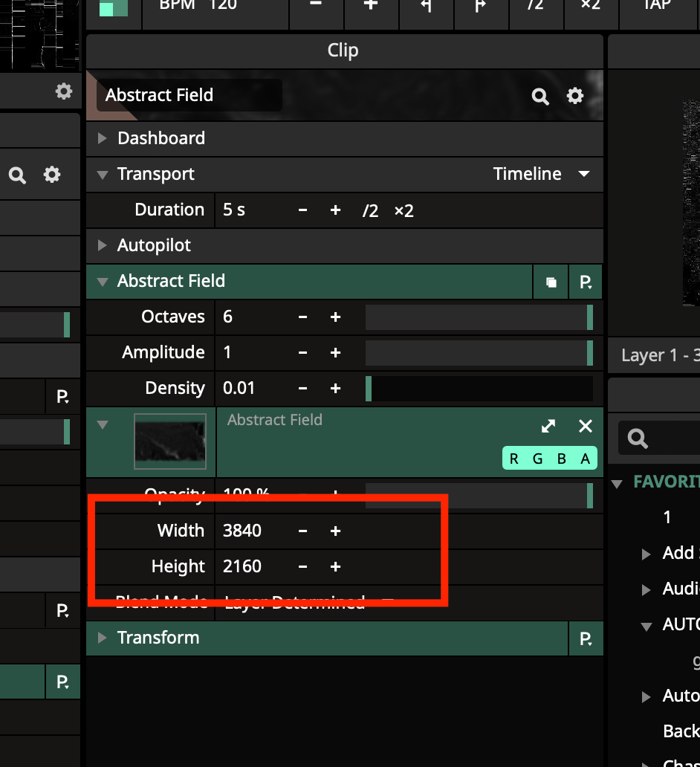
Task: Open the preset menu on the Transform header
Action: click(x=586, y=638)
